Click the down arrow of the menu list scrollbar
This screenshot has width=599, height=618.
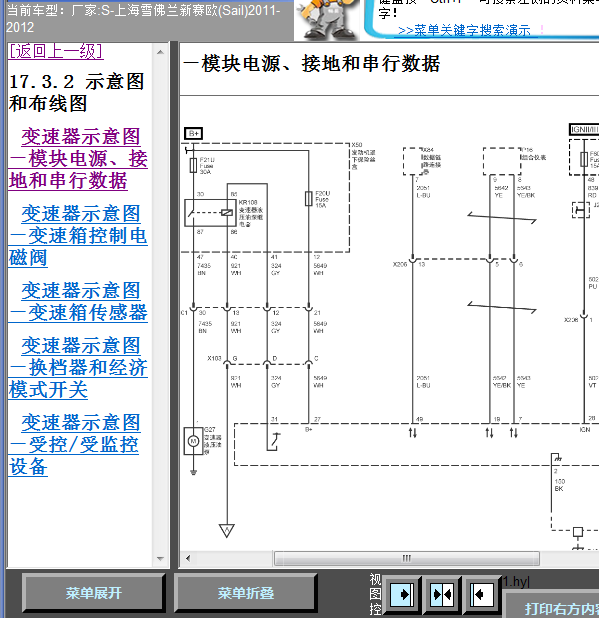tap(160, 558)
